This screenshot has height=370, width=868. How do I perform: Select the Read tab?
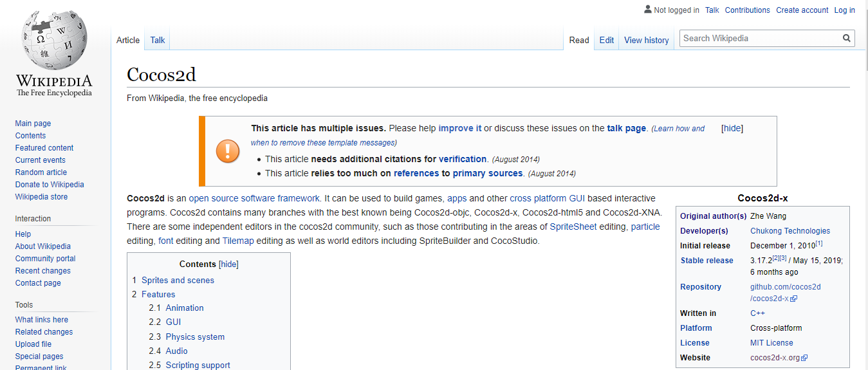click(579, 40)
